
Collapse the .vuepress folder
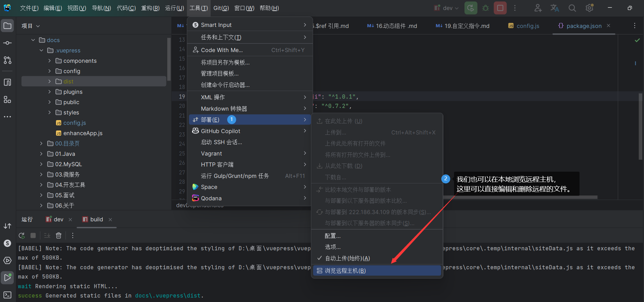point(41,50)
